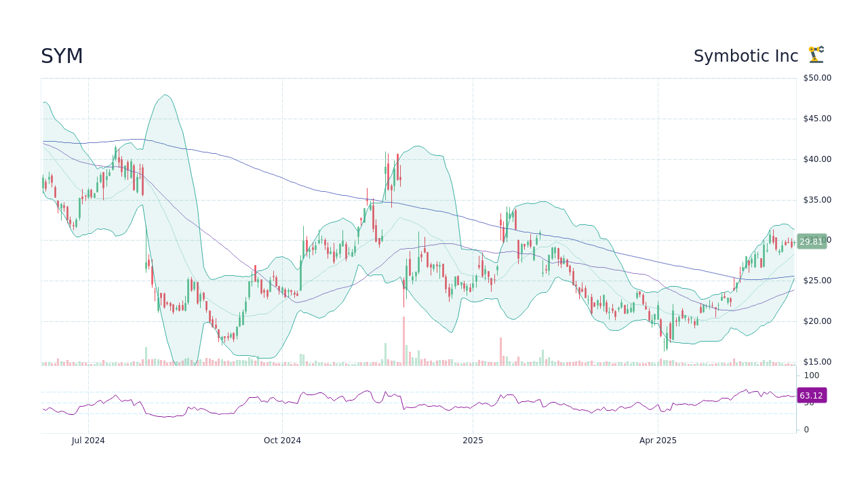Click the tall red volume bar in mid-January 2025
868x488 pixels.
point(500,352)
